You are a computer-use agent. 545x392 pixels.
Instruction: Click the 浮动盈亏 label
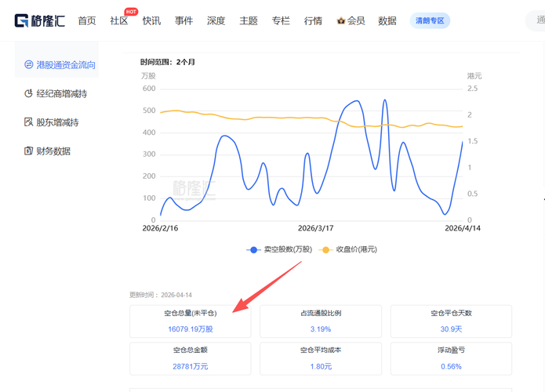click(x=451, y=350)
